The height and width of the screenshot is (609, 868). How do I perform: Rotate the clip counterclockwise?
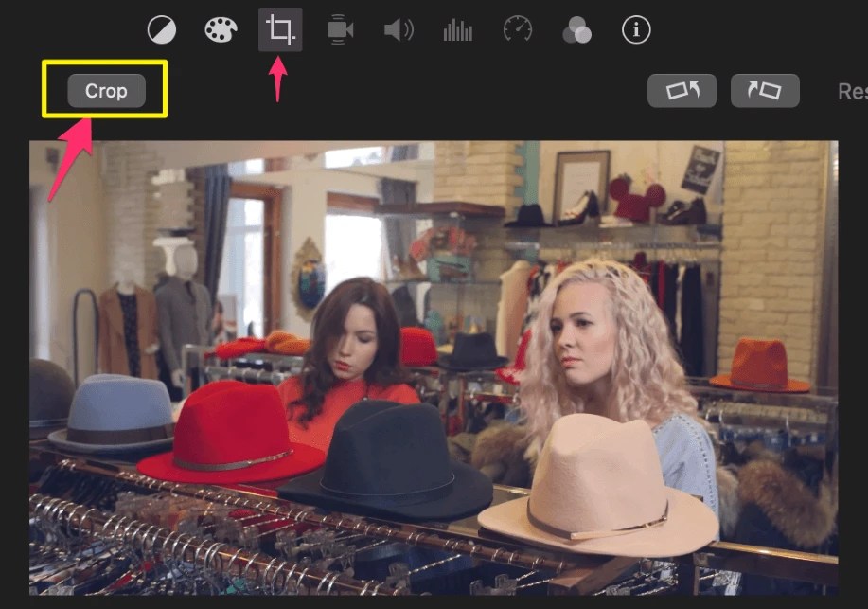click(x=682, y=90)
